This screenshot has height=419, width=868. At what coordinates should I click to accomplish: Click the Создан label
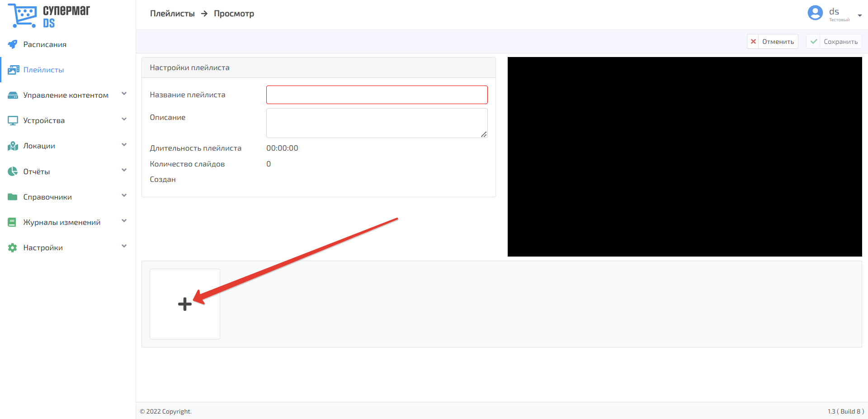coord(163,179)
